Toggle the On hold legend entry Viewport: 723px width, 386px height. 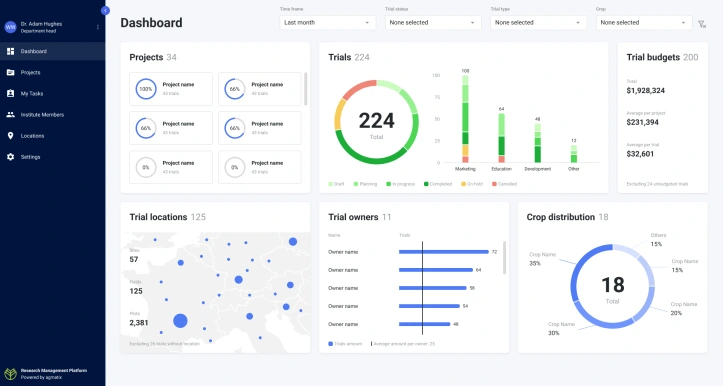tap(472, 184)
